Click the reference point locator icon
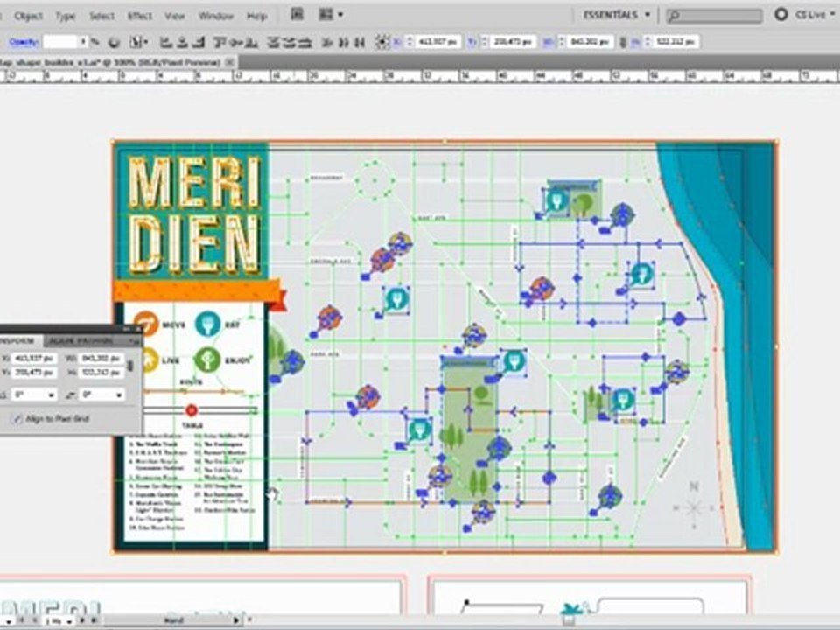 (381, 42)
